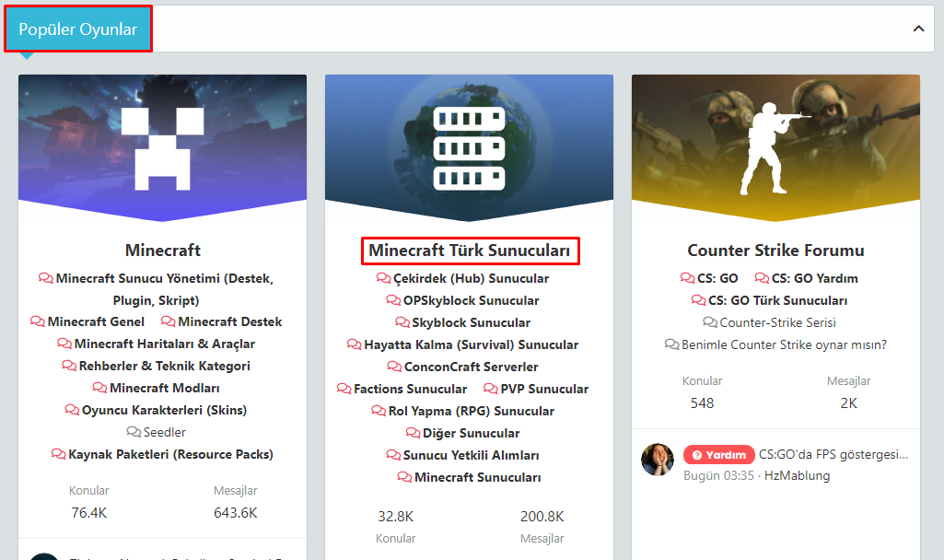
Task: Click the chat icon beside Minecraft Destek
Action: tap(168, 321)
